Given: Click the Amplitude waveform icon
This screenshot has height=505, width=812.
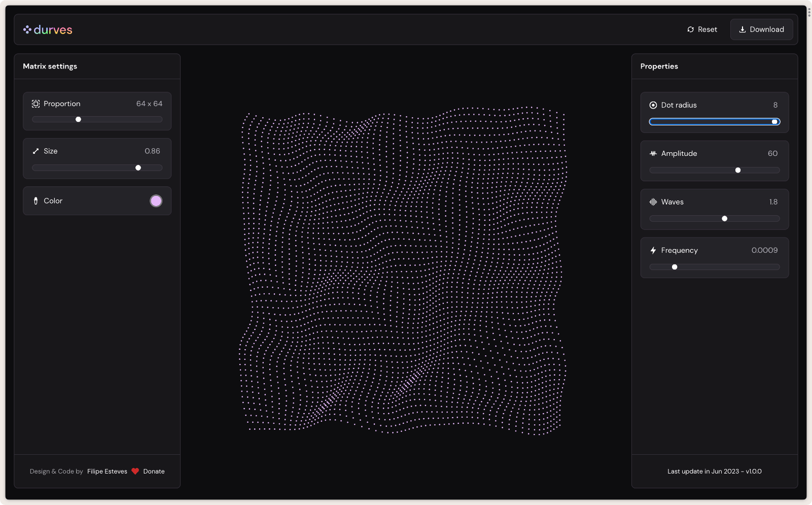Looking at the screenshot, I should click(653, 154).
